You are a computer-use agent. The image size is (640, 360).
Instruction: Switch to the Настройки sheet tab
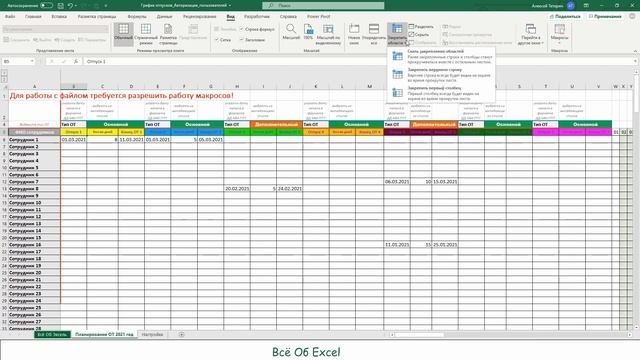(x=152, y=334)
